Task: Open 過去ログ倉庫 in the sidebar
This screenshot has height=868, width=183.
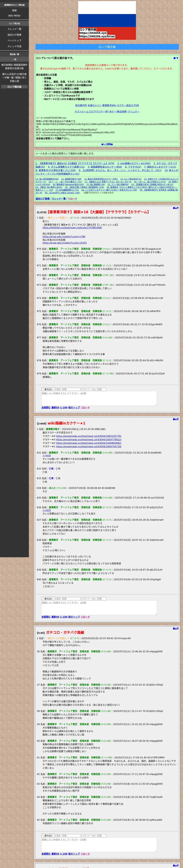Action: (x=14, y=35)
